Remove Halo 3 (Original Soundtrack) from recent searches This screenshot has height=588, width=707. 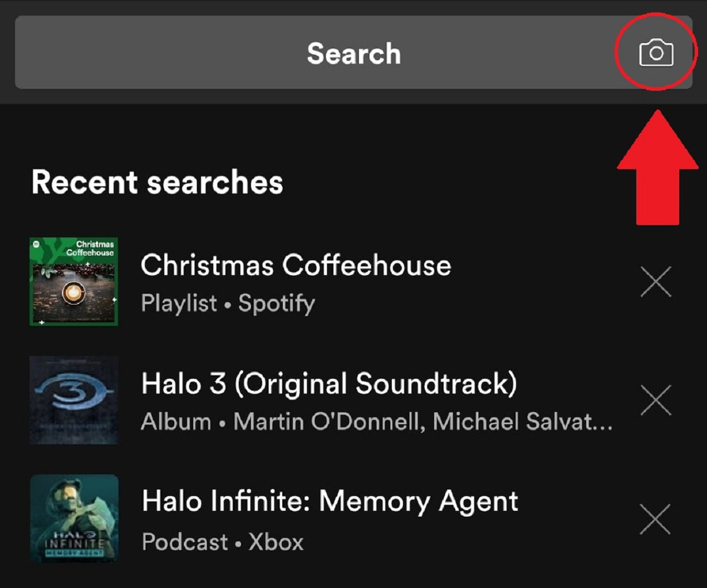click(655, 399)
